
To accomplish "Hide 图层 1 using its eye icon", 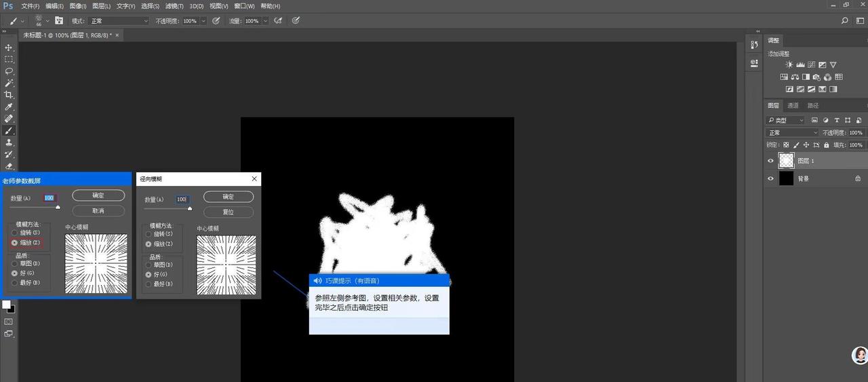I will (770, 161).
